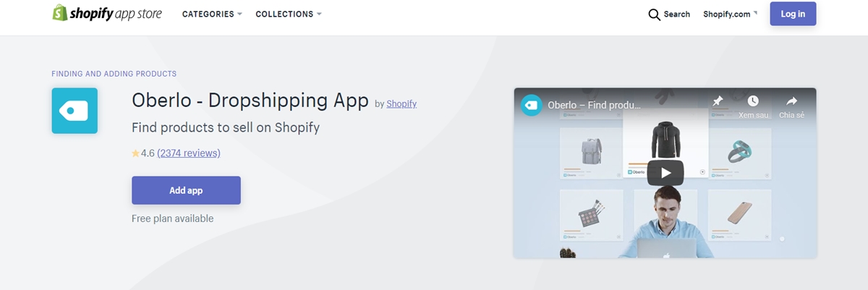Click the Share arrow on video
868x290 pixels.
791,101
